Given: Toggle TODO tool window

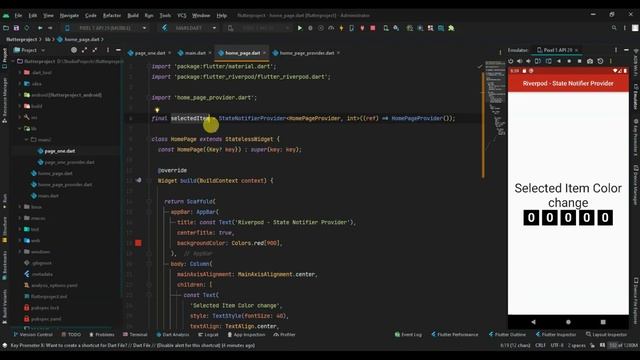Looking at the screenshot, I should [x=71, y=335].
